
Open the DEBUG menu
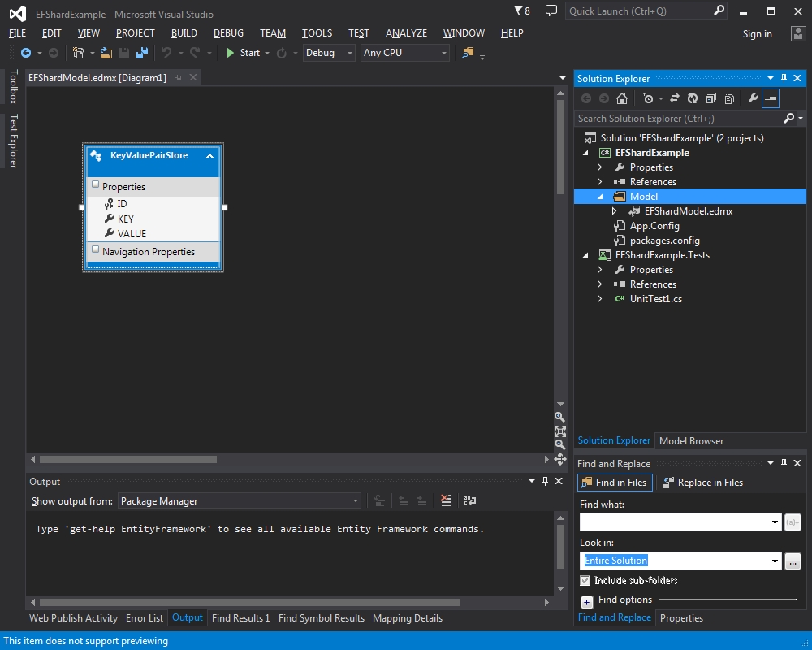[x=228, y=33]
